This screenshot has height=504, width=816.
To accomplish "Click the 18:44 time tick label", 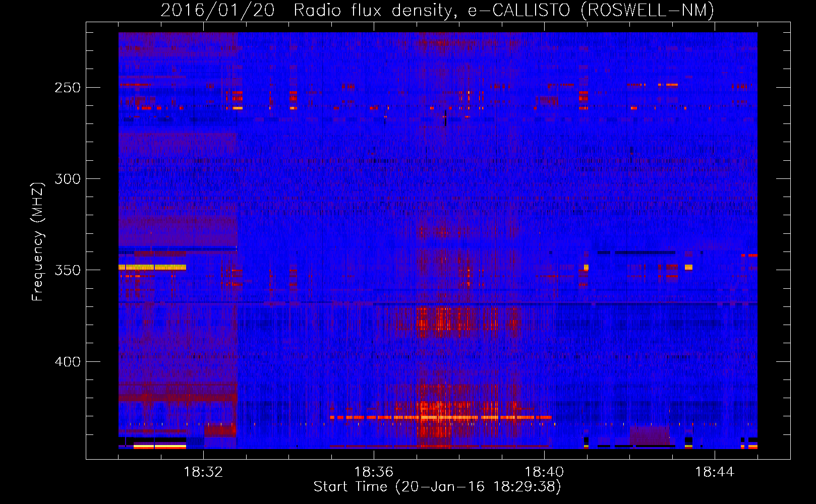I will tap(715, 472).
